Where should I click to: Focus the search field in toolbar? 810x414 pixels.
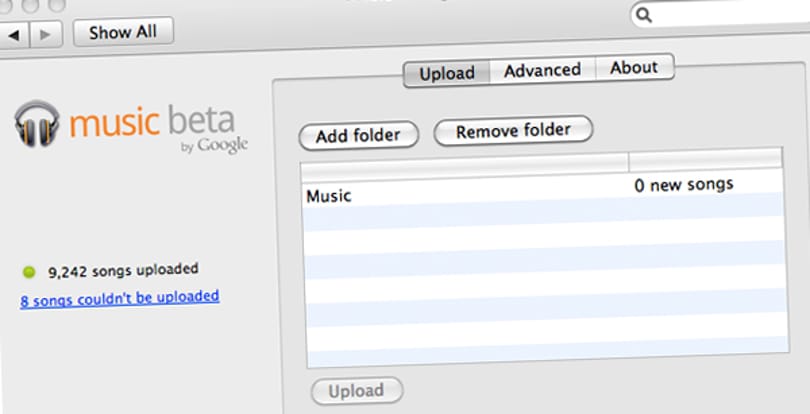pyautogui.click(x=723, y=14)
